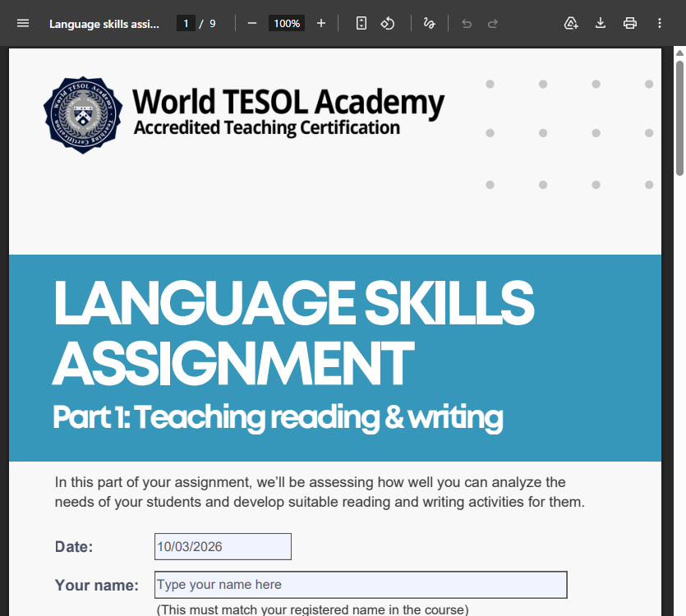Image resolution: width=686 pixels, height=616 pixels.
Task: Save the PDF to Google Drive
Action: pyautogui.click(x=571, y=23)
